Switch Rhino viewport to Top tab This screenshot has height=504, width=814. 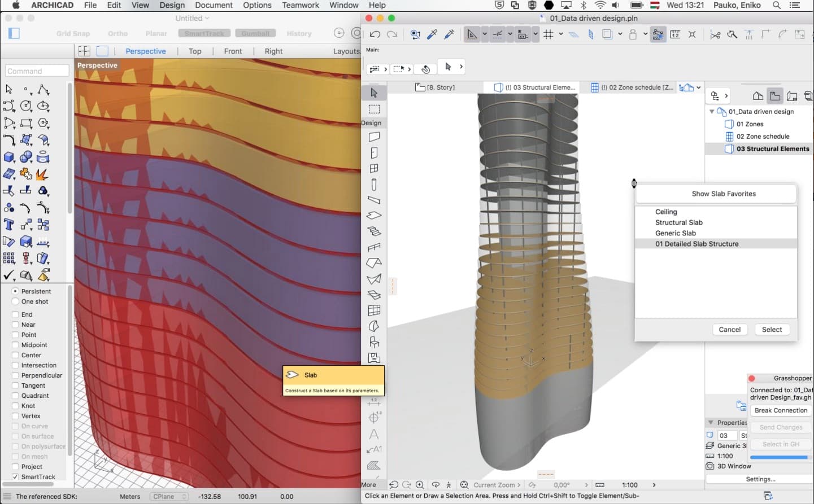tap(195, 51)
